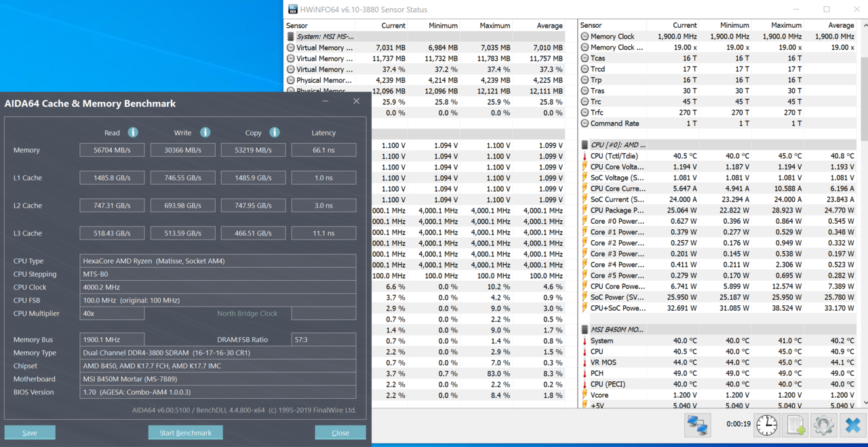Click the HWiNFO64 title bar app icon
868x447 pixels.
point(293,9)
